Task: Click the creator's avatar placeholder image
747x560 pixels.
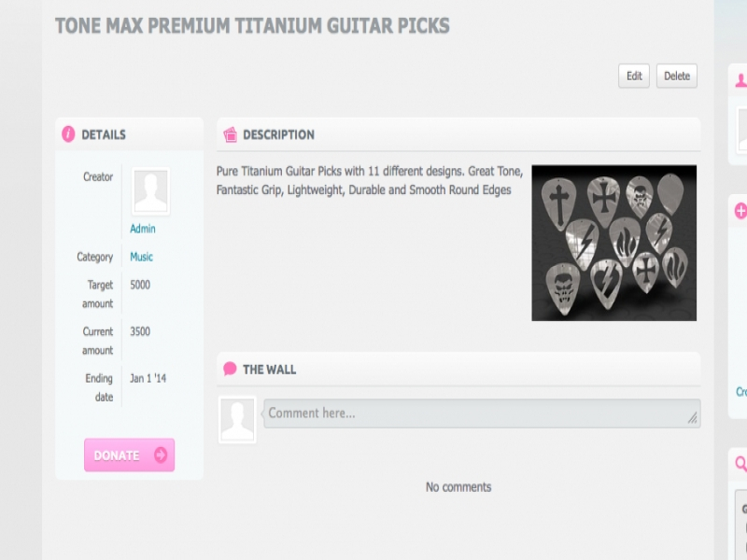Action: tap(150, 191)
